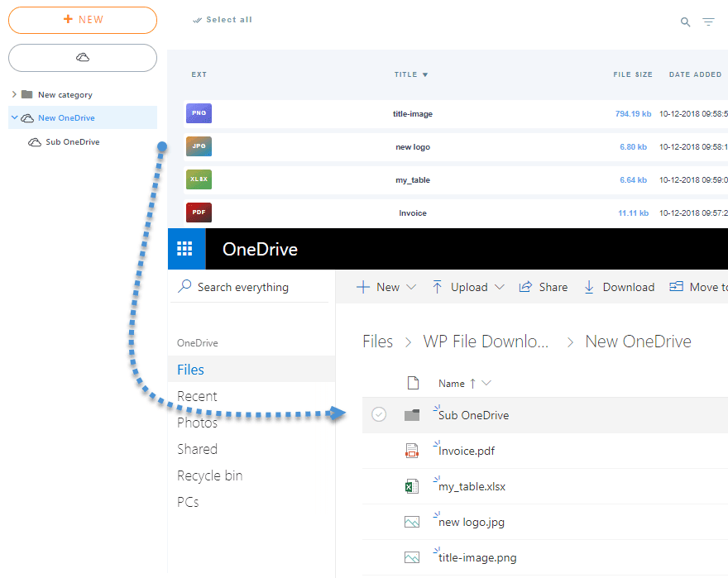Click the new logo.jpg image icon

[x=412, y=522]
